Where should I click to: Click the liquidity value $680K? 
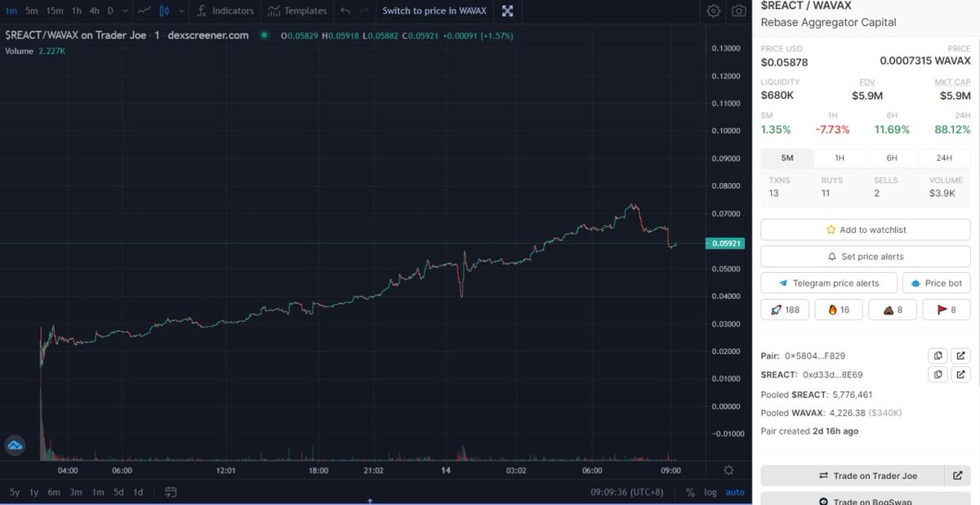[x=777, y=95]
